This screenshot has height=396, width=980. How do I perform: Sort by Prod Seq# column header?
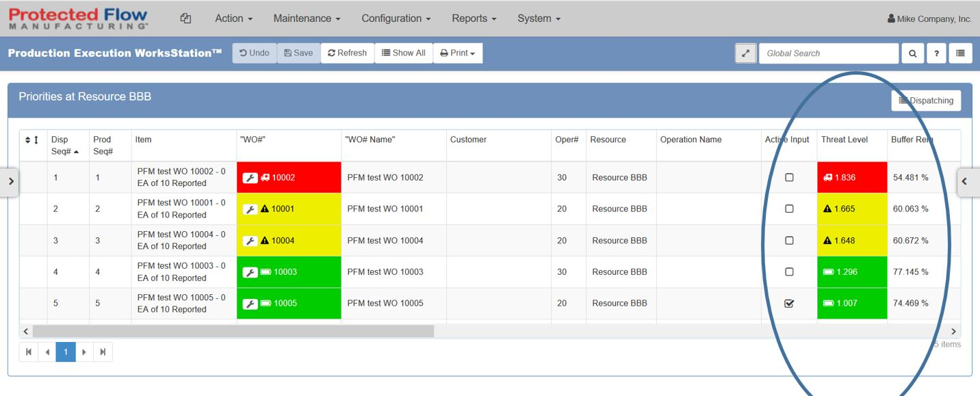coord(109,145)
